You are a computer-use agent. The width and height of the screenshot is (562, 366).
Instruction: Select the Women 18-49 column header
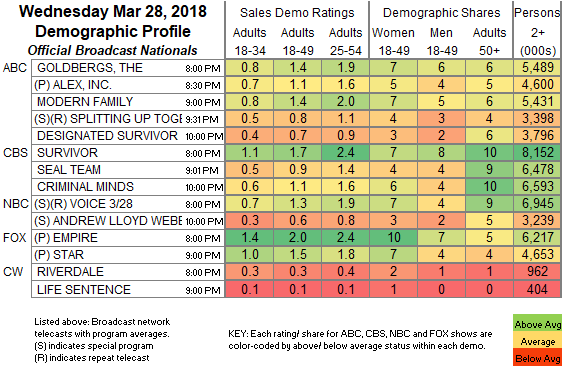tap(393, 42)
